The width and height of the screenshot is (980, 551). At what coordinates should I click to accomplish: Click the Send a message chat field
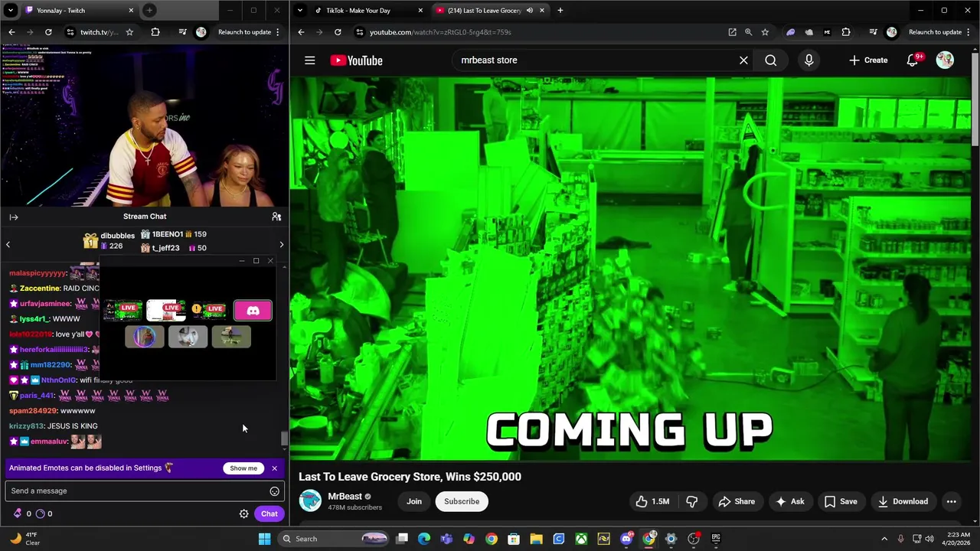tap(136, 491)
